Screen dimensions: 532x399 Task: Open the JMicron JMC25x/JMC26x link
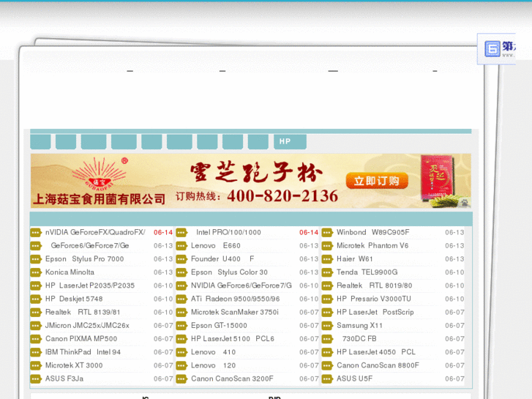(x=87, y=326)
